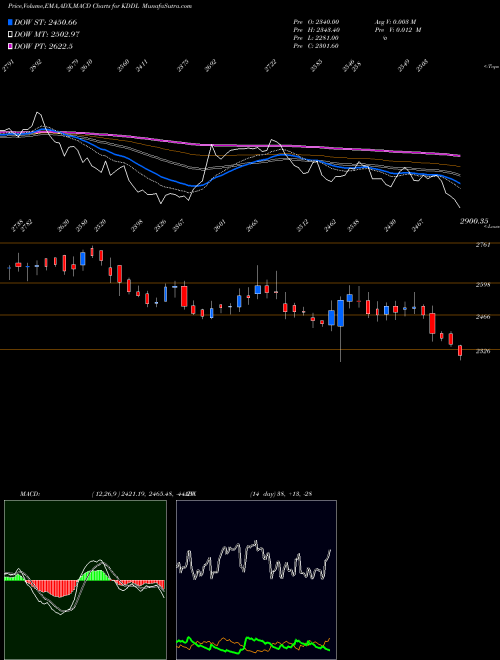Image resolution: width=500 pixels, height=660 pixels.
Task: Click the white DOW MT legend swatch
Action: tap(10, 34)
